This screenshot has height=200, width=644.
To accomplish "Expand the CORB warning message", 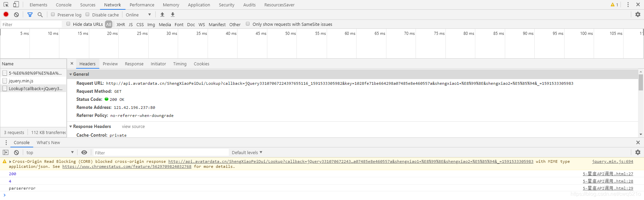I will pos(10,161).
